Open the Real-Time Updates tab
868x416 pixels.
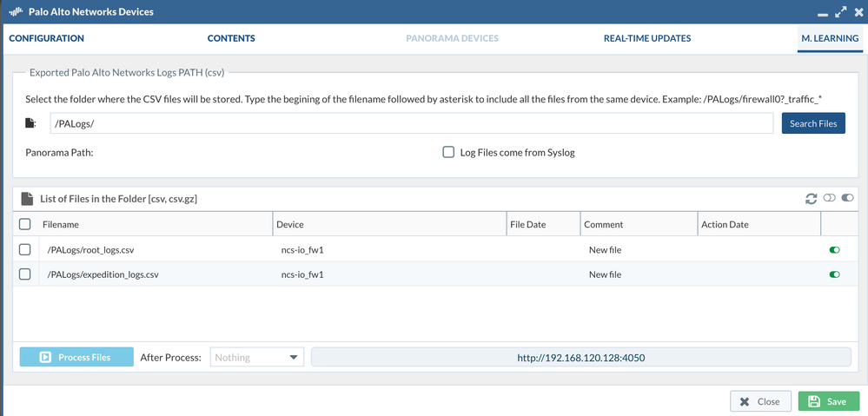(647, 38)
